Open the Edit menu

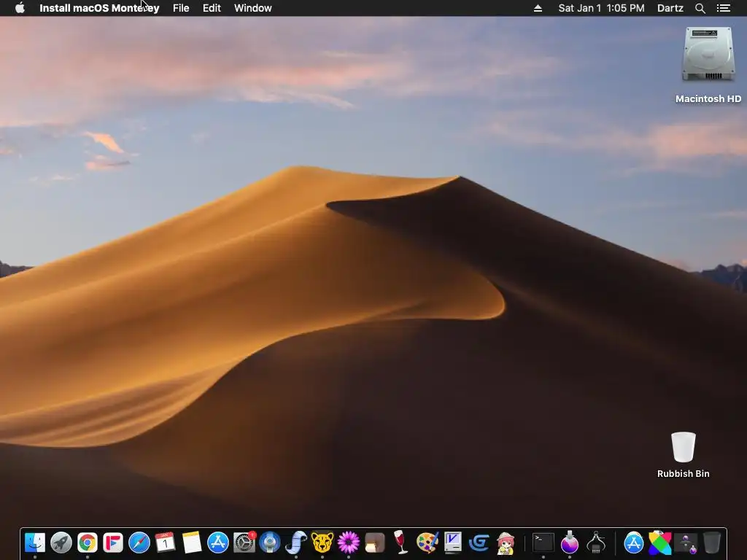coord(212,8)
